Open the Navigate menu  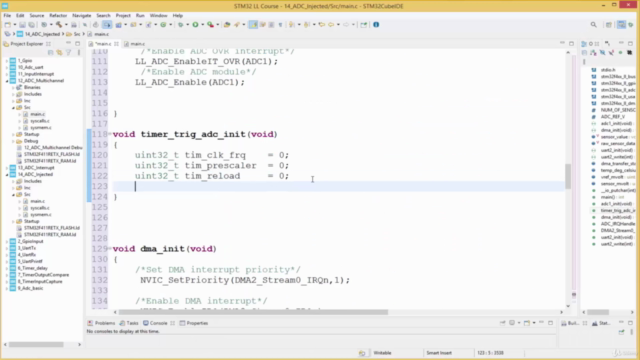point(82,16)
